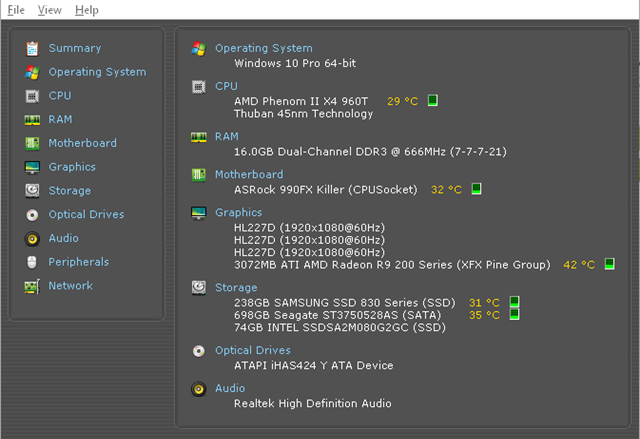Viewport: 640px width, 439px height.
Task: Click the Samsung SSD temperature status icon
Action: tap(514, 302)
